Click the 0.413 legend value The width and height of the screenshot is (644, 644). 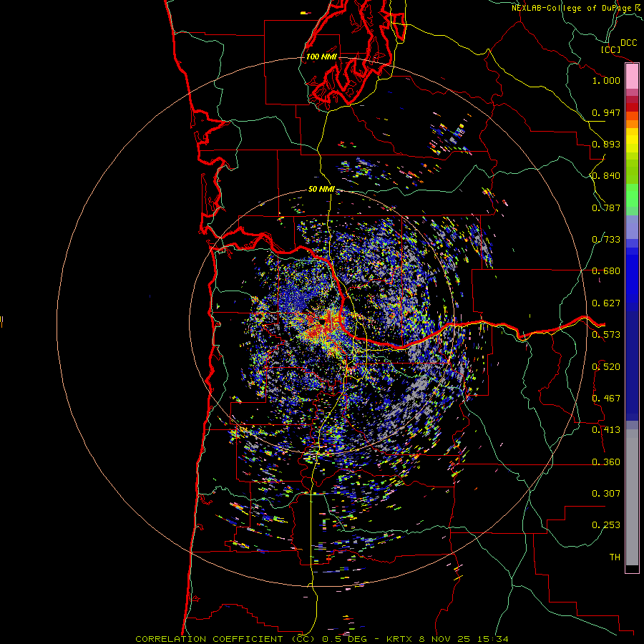[x=606, y=430]
